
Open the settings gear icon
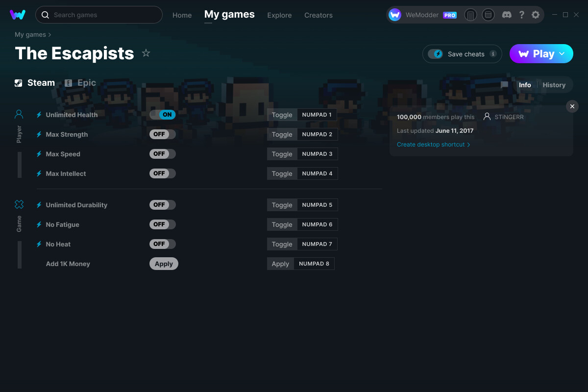(536, 15)
